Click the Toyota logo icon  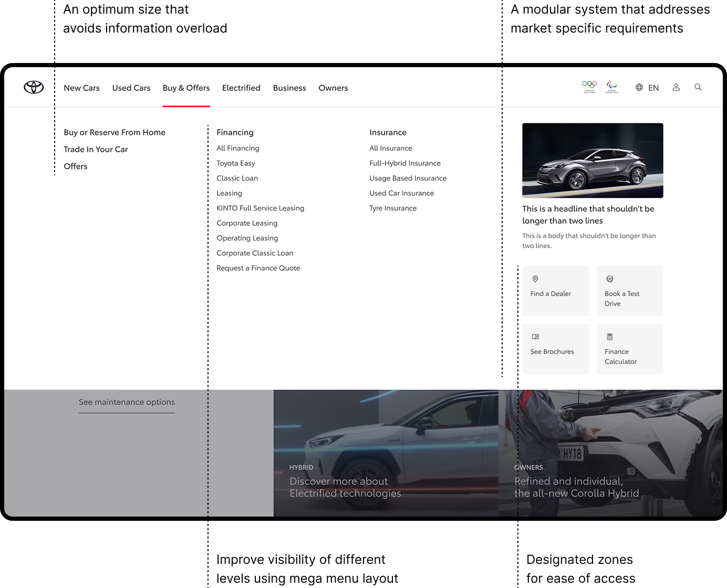(x=34, y=87)
